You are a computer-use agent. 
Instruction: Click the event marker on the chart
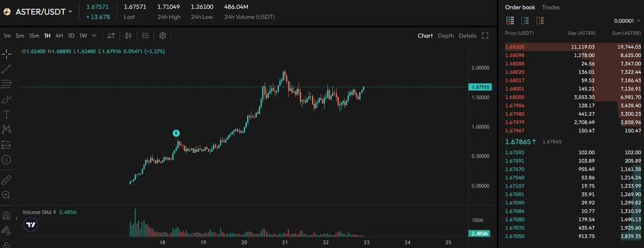click(176, 133)
